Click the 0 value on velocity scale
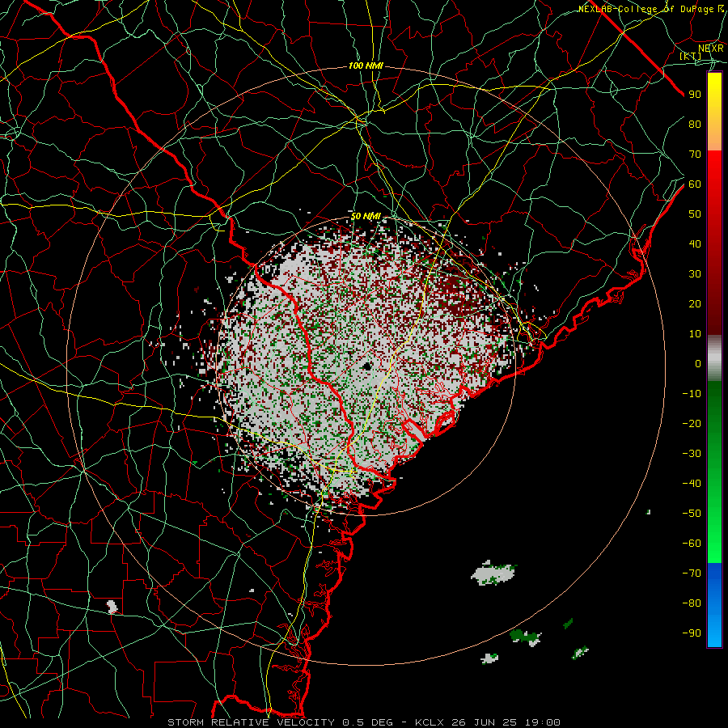The image size is (728, 728). pos(698,363)
